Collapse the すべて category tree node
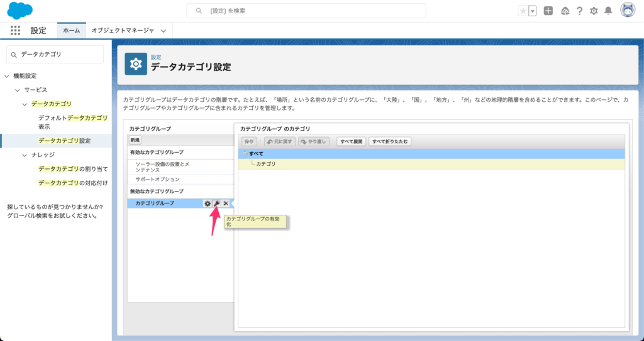This screenshot has height=341, width=644. [245, 153]
